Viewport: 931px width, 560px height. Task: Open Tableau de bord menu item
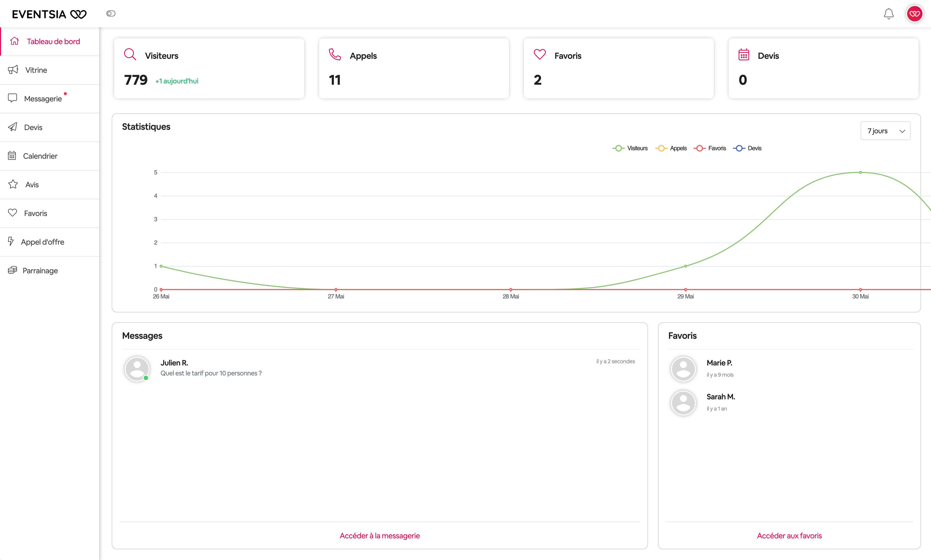[x=50, y=42]
